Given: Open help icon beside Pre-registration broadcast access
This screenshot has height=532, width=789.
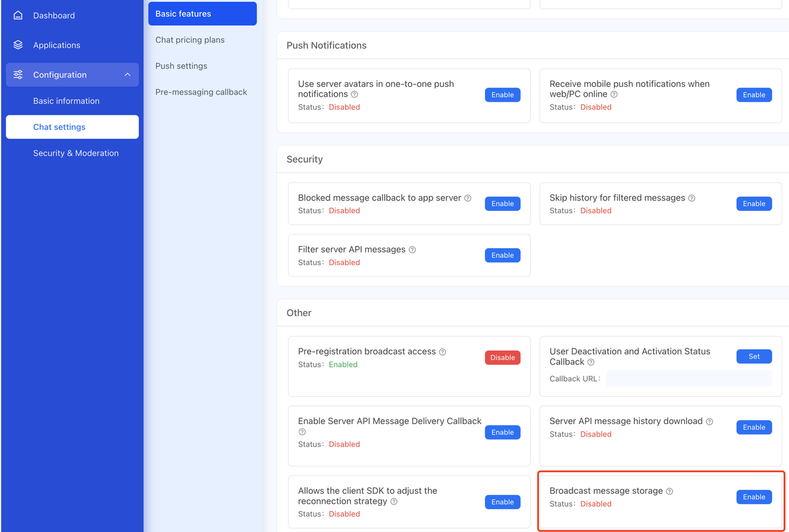Looking at the screenshot, I should [443, 351].
